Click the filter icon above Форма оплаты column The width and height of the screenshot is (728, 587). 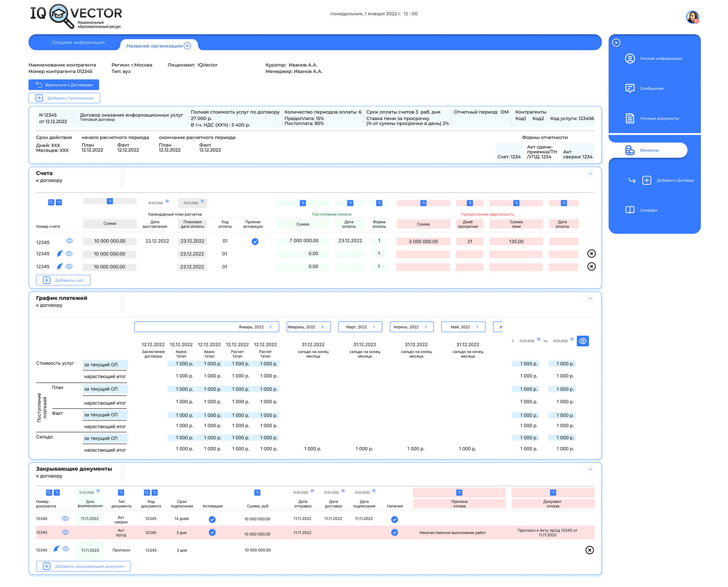(379, 203)
